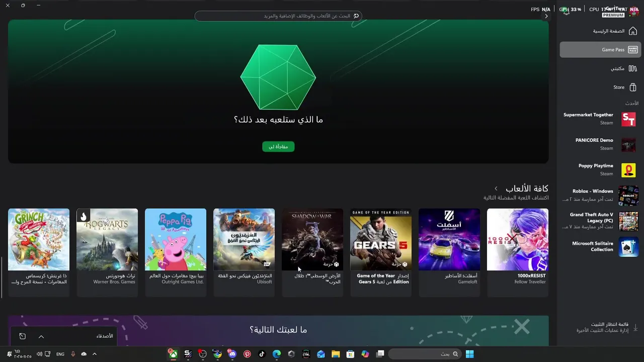Image resolution: width=644 pixels, height=362 pixels.
Task: Click the Store shopping bag icon
Action: (633, 87)
